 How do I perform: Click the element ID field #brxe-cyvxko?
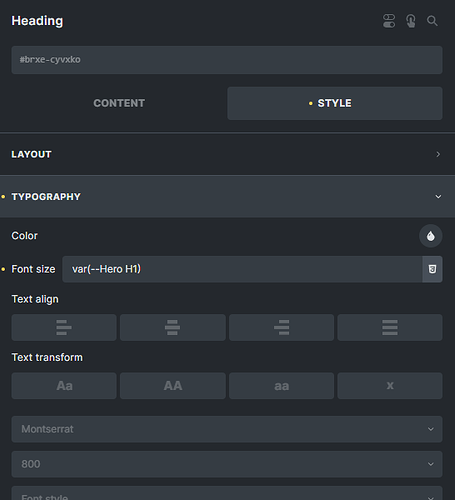(x=227, y=60)
